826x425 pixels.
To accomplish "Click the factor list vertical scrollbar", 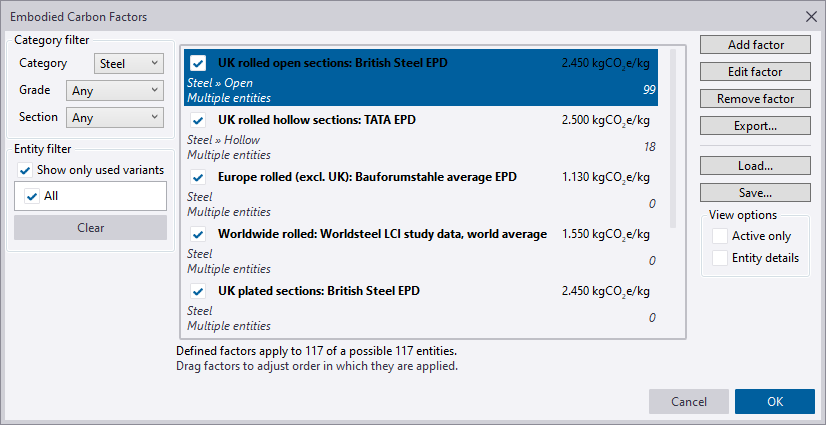I will point(673,139).
